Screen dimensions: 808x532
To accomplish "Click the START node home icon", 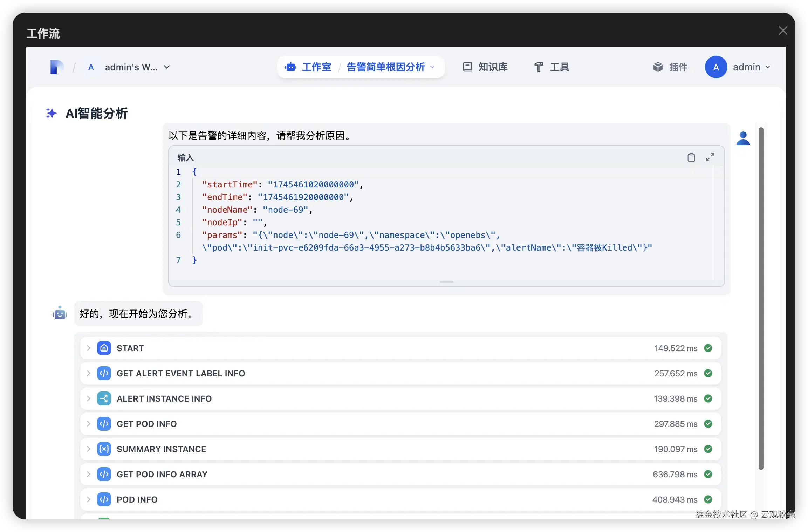I will click(104, 348).
